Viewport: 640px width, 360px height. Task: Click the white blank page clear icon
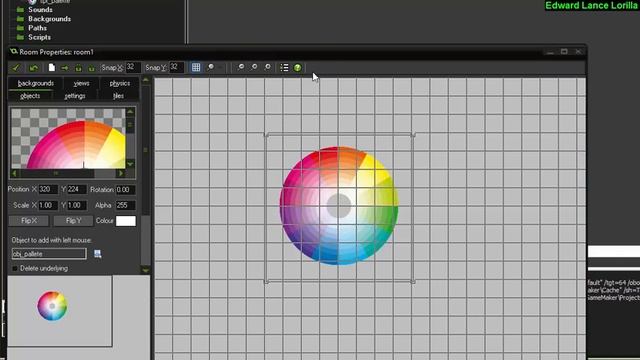click(51, 68)
